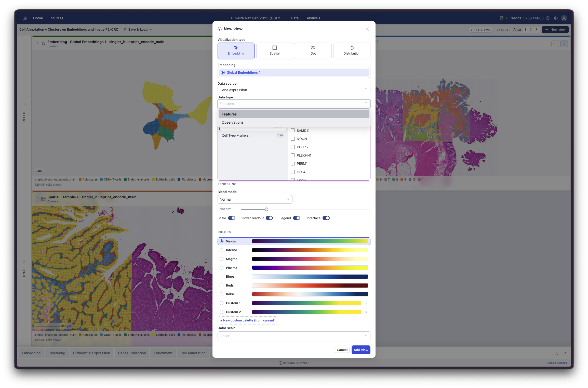Image resolution: width=588 pixels, height=388 pixels.
Task: Set layout to 2 columns
Action: click(531, 30)
